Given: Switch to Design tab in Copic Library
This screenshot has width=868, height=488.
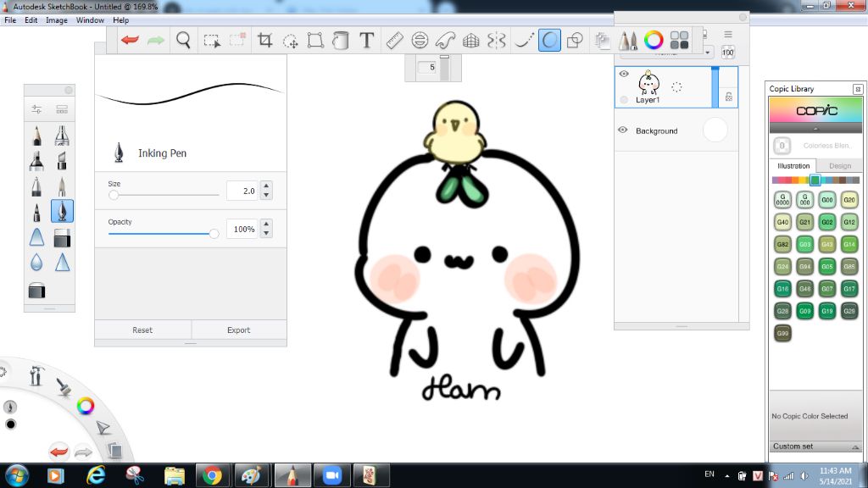Looking at the screenshot, I should click(x=840, y=166).
